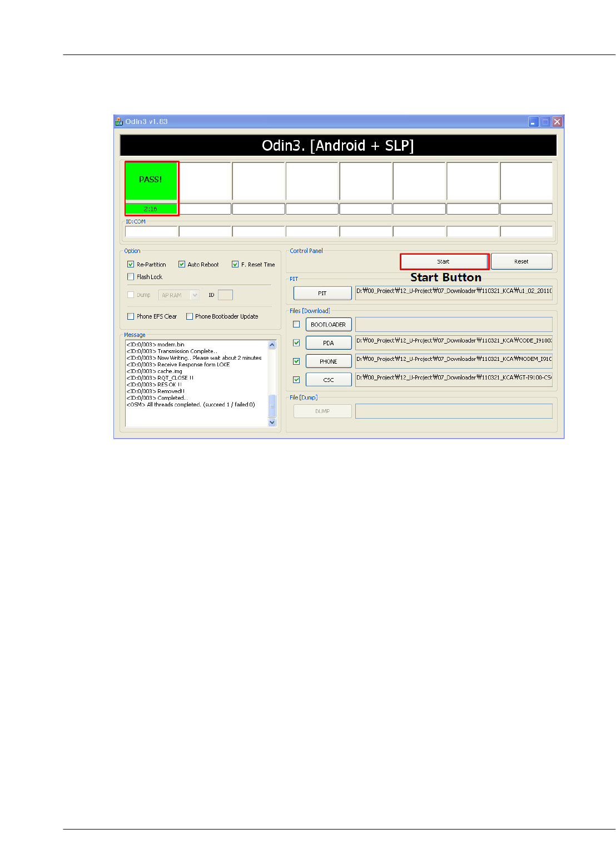616x864 pixels.
Task: Click the Message log scroll up arrow
Action: click(272, 345)
